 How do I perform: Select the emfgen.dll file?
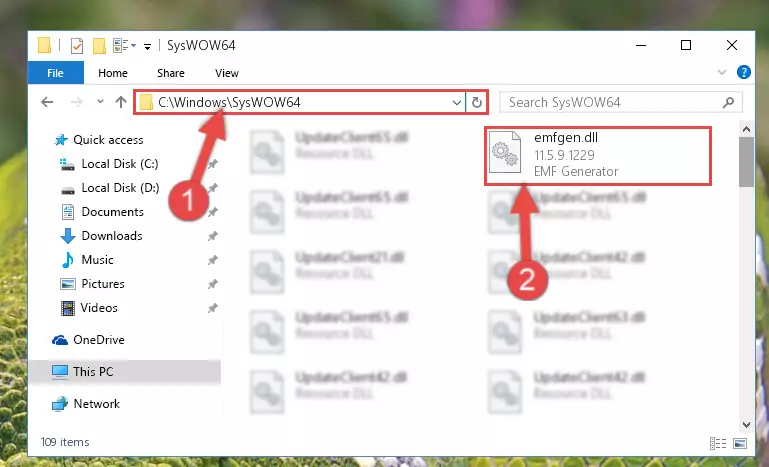click(x=598, y=156)
